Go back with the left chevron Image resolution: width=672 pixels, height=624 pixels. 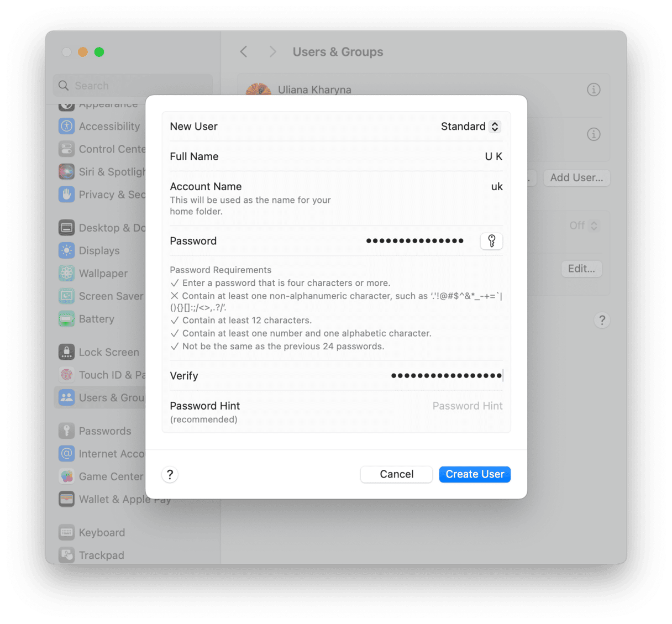tap(244, 52)
